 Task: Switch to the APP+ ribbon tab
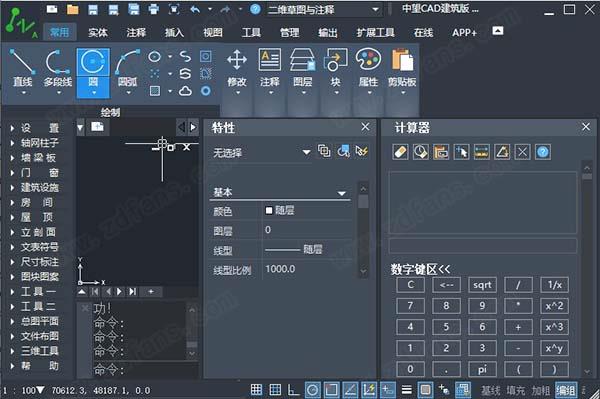point(464,33)
